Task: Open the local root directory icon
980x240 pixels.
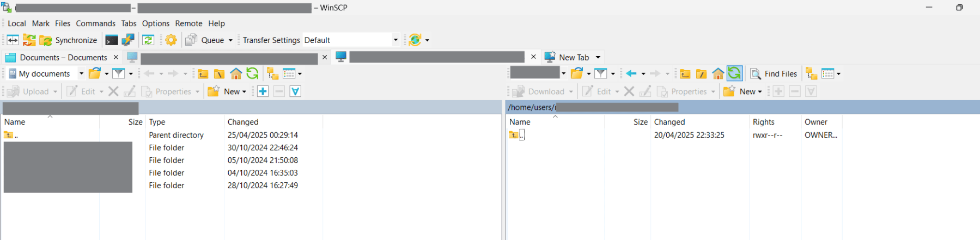Action: 220,74
